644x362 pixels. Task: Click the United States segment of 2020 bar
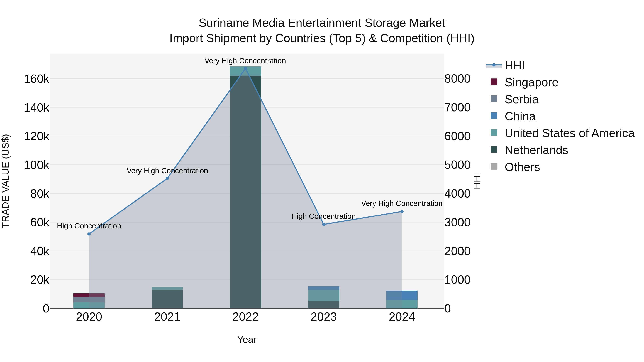[x=89, y=305]
